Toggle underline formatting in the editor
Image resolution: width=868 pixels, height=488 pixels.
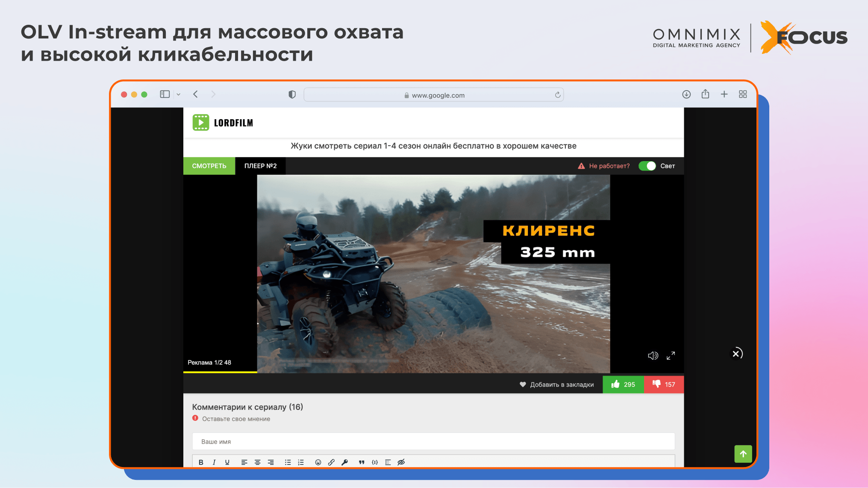(x=227, y=462)
